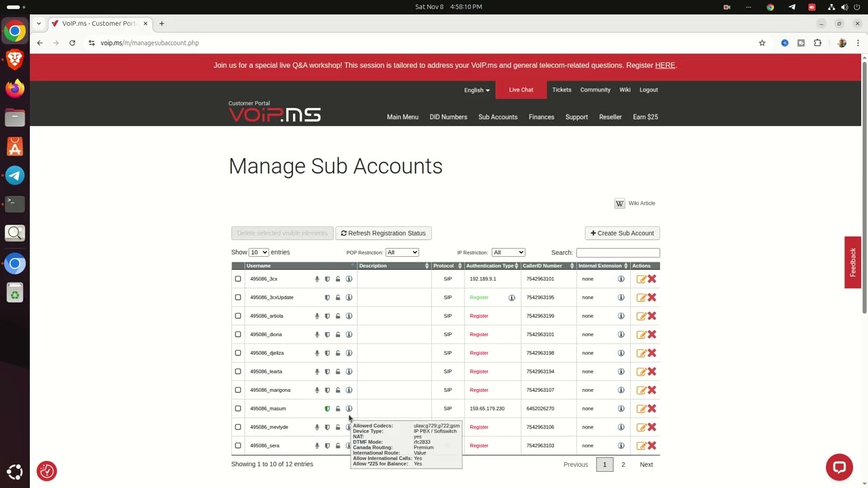Sort table by Username column
Viewport: 868px width, 488px height.
(x=300, y=266)
